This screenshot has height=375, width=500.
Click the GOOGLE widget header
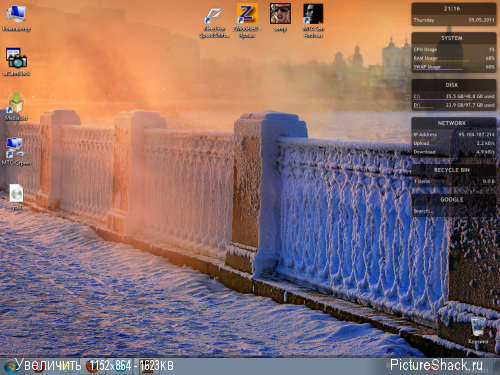[452, 200]
